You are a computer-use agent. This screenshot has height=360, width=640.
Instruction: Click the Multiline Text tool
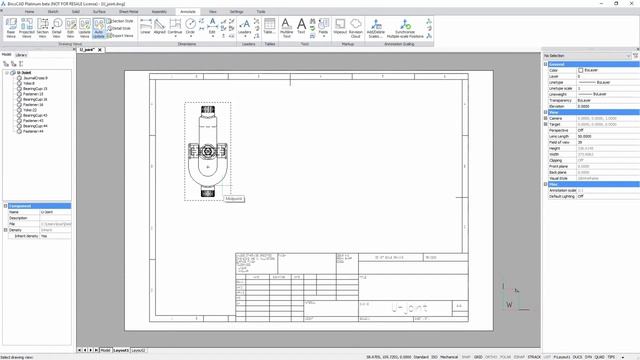[287, 28]
